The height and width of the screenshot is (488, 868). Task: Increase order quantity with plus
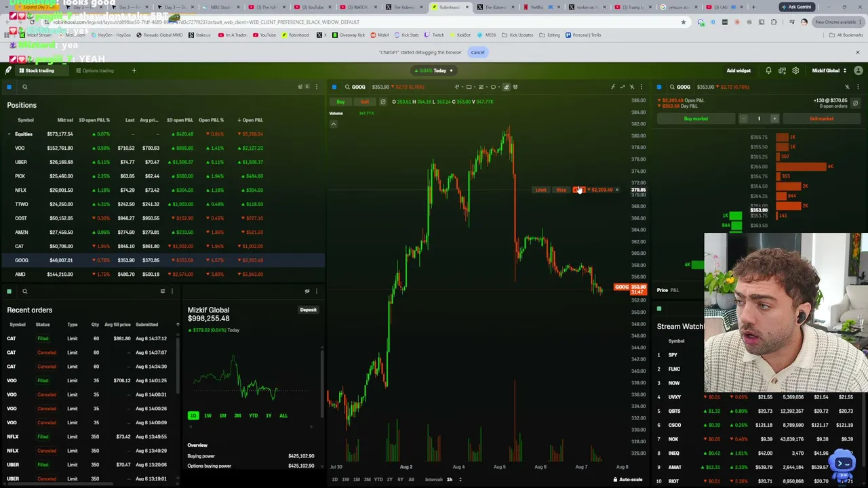pos(774,119)
